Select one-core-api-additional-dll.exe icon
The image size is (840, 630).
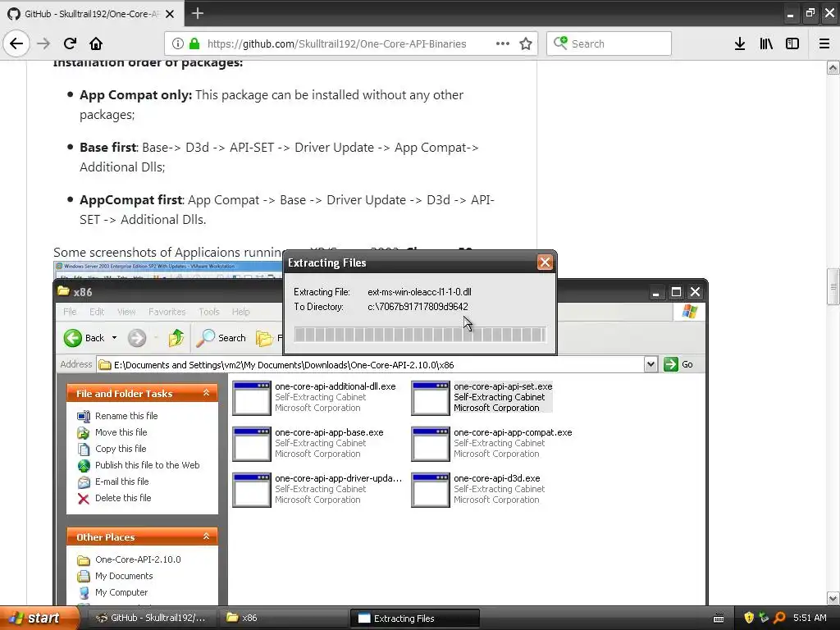(252, 398)
